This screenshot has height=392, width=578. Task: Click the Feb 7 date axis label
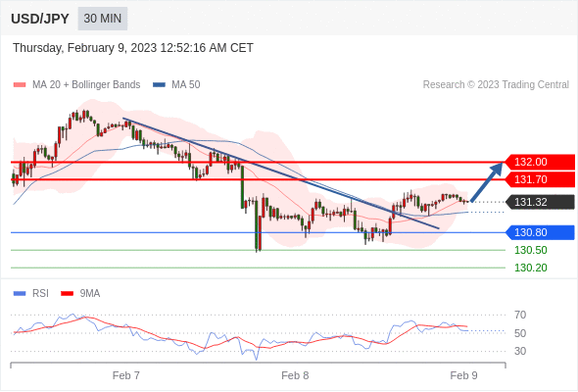(126, 375)
